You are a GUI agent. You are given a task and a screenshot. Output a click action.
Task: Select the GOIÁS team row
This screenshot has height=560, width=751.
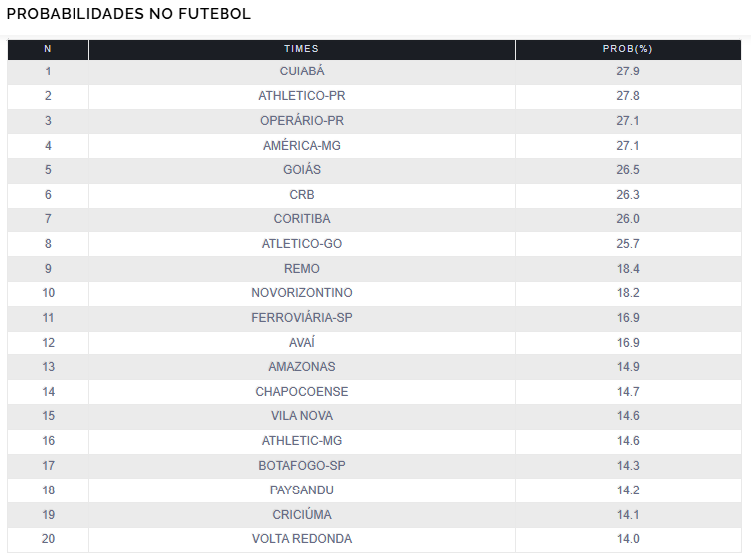(x=302, y=170)
